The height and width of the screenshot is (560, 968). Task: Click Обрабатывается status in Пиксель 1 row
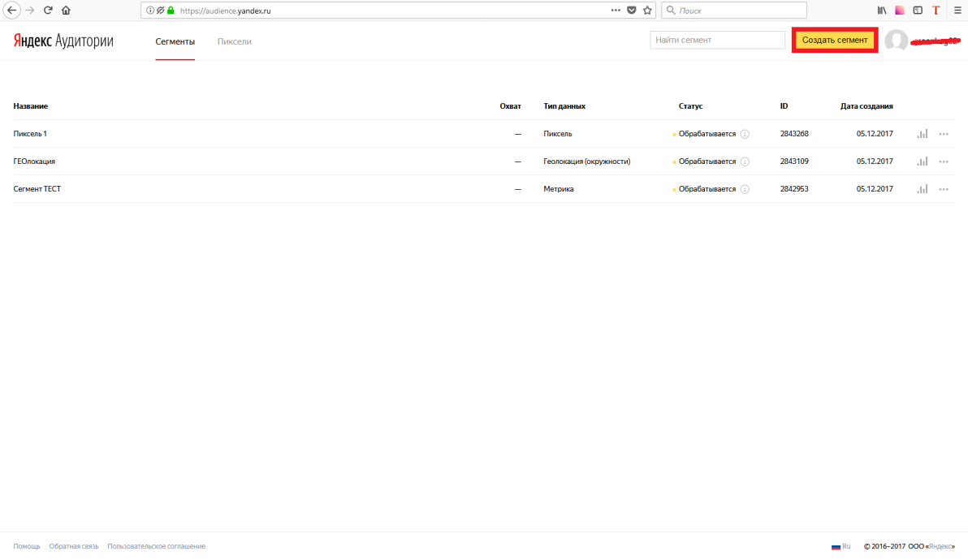pyautogui.click(x=707, y=134)
